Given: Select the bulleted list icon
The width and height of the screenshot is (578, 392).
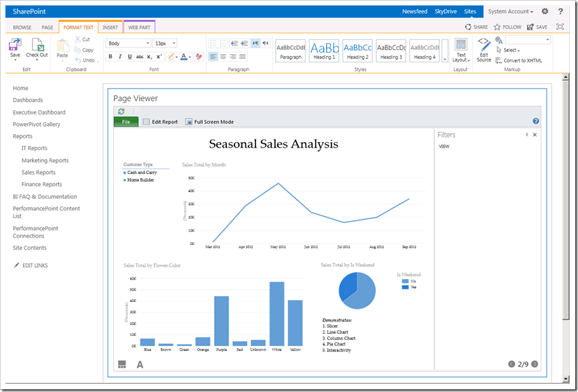Looking at the screenshot, I should click(x=214, y=42).
